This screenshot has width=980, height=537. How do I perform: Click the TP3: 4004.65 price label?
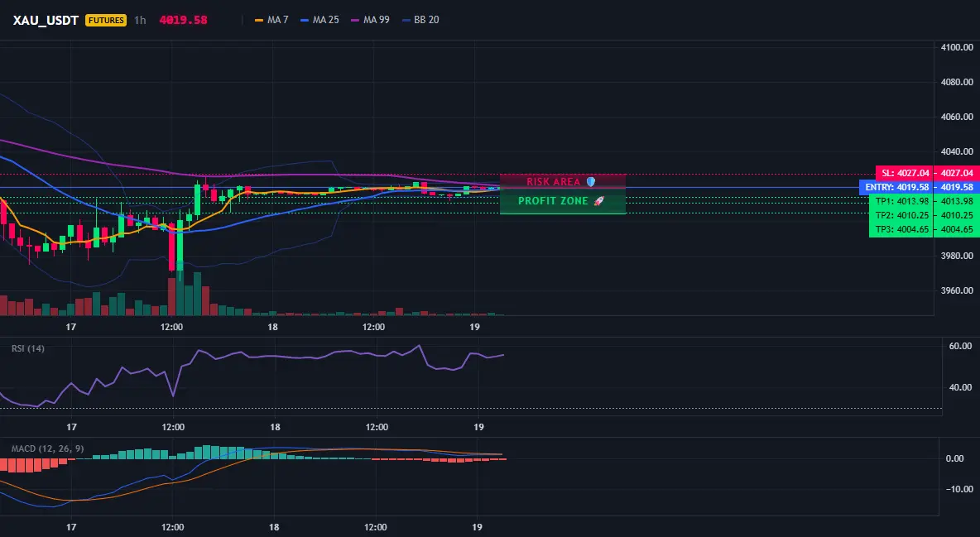click(x=901, y=229)
